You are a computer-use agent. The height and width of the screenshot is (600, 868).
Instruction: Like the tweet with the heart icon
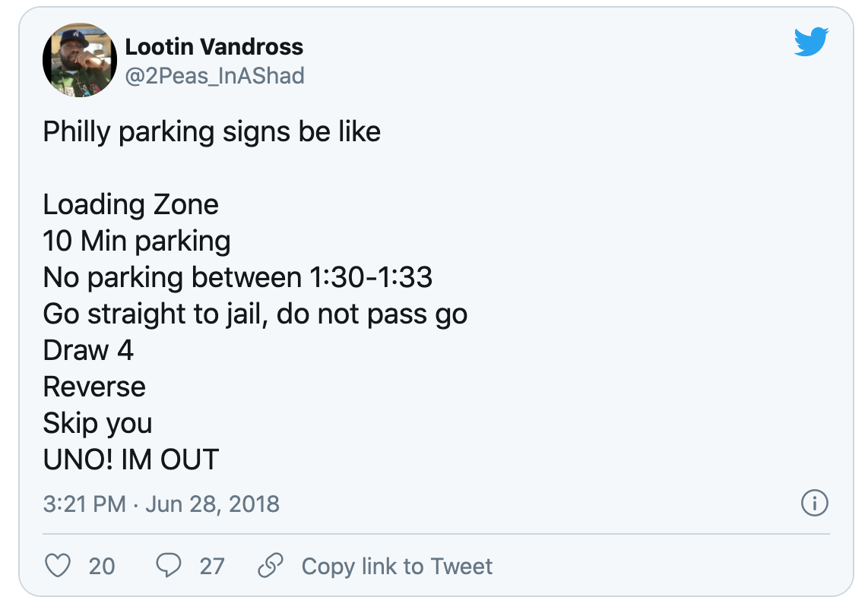pos(59,566)
